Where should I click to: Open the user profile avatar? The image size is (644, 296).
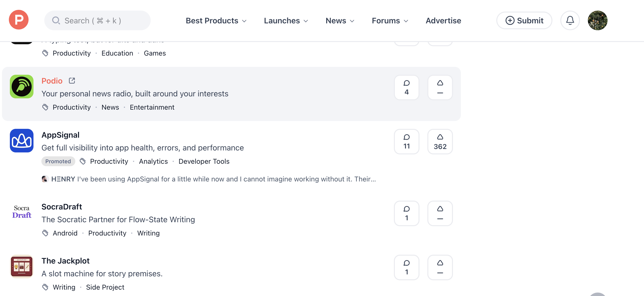tap(597, 20)
